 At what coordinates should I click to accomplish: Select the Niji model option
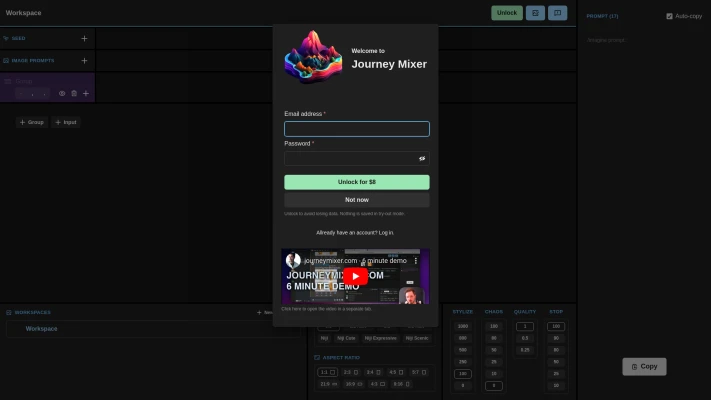pos(324,338)
